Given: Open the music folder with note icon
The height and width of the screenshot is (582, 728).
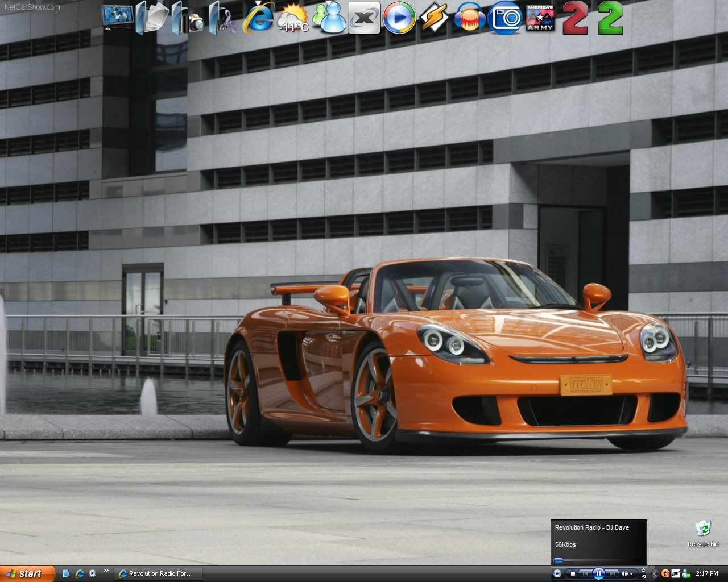Looking at the screenshot, I should pyautogui.click(x=222, y=18).
